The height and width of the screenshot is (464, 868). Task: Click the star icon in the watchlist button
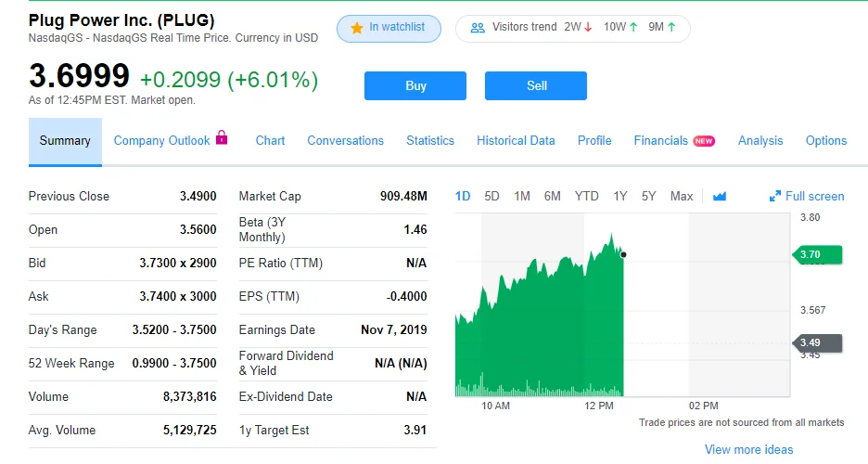coord(357,28)
